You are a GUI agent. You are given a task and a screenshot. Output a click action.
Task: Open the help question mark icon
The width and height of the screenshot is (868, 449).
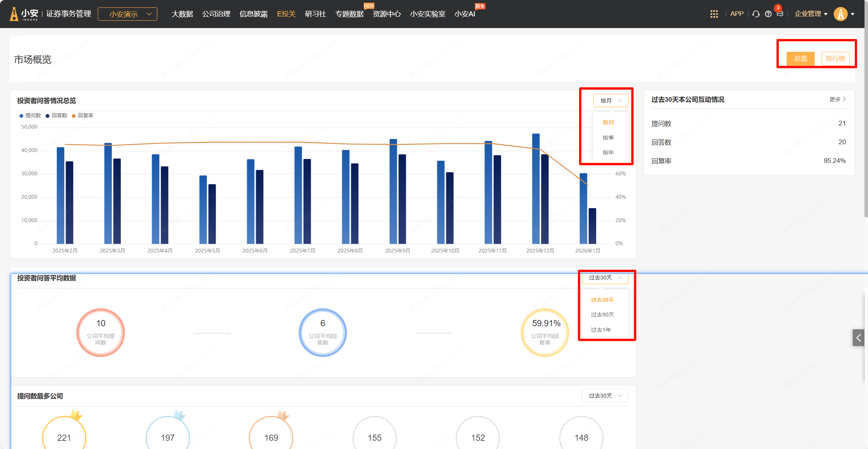pos(768,14)
